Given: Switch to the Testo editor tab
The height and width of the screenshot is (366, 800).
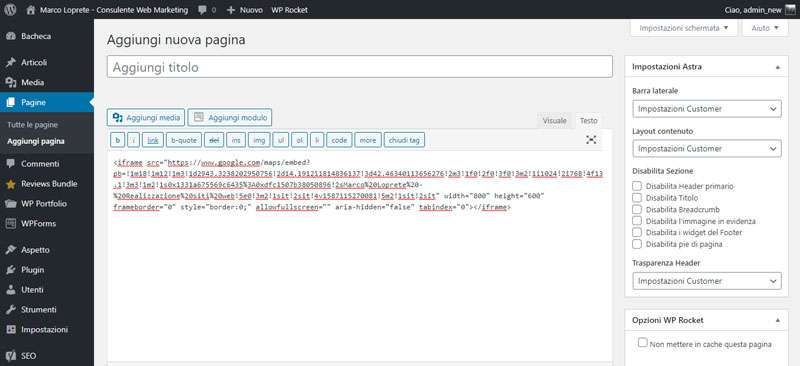Looking at the screenshot, I should (588, 121).
